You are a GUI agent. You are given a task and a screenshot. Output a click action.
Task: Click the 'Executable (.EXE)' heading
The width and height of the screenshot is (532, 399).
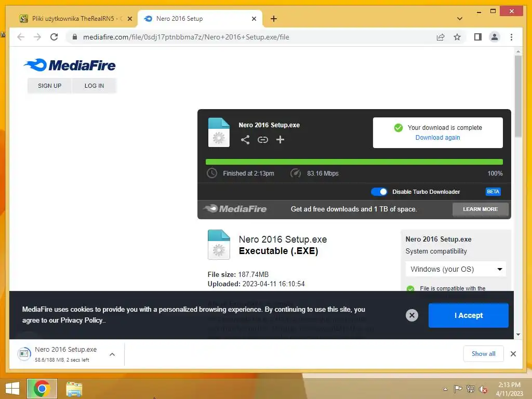(x=278, y=251)
